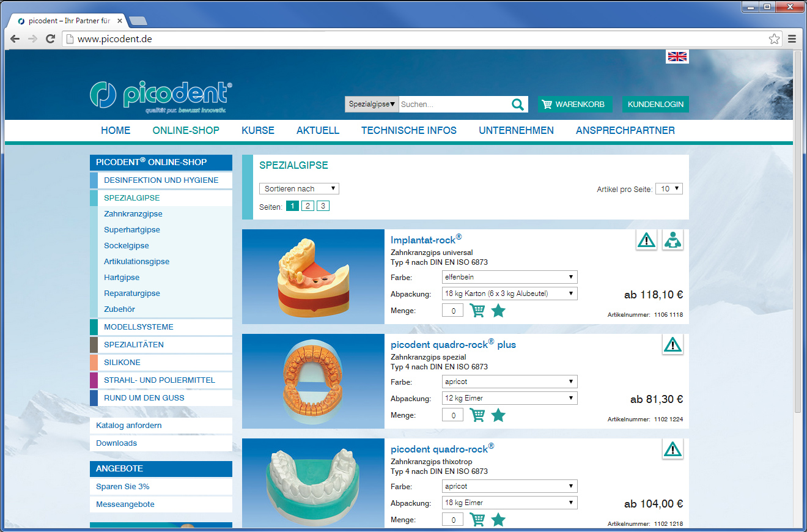The image size is (807, 532).
Task: Click the Implantat-rock Menge quantity field
Action: [453, 311]
